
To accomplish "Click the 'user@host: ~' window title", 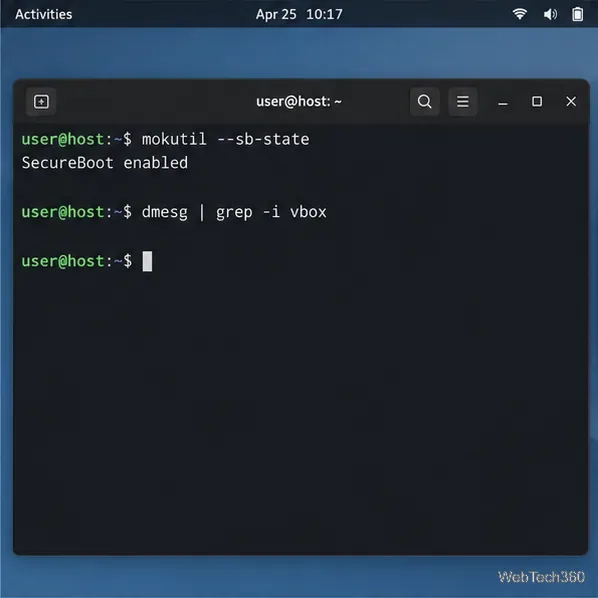I will pyautogui.click(x=299, y=101).
